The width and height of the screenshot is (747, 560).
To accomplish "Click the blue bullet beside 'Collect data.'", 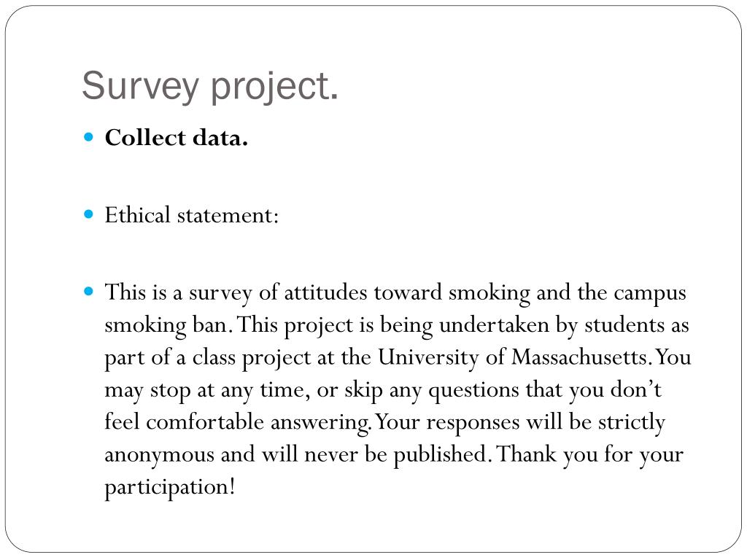I will [x=88, y=138].
